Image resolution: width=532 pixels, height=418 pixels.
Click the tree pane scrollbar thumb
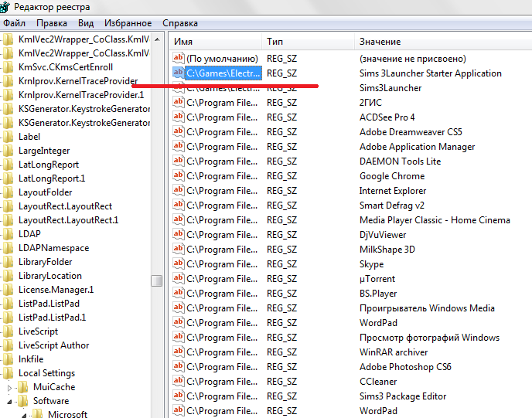[x=157, y=280]
